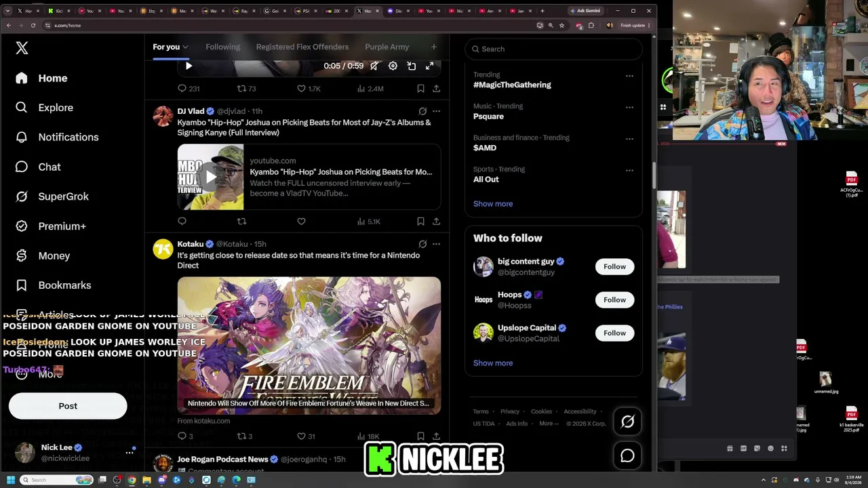Switch to Registered Flex Offenders tab
868x488 pixels.
(302, 47)
